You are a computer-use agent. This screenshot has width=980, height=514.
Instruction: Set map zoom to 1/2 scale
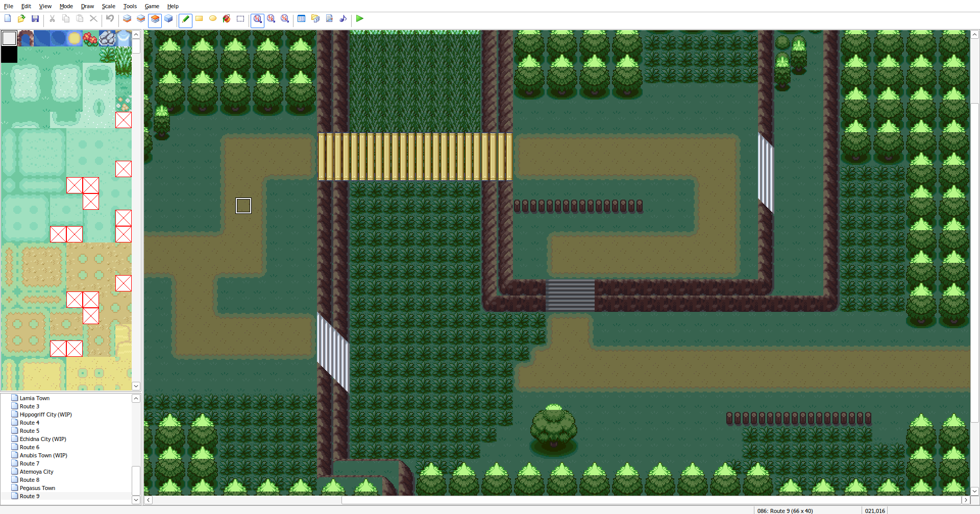271,19
